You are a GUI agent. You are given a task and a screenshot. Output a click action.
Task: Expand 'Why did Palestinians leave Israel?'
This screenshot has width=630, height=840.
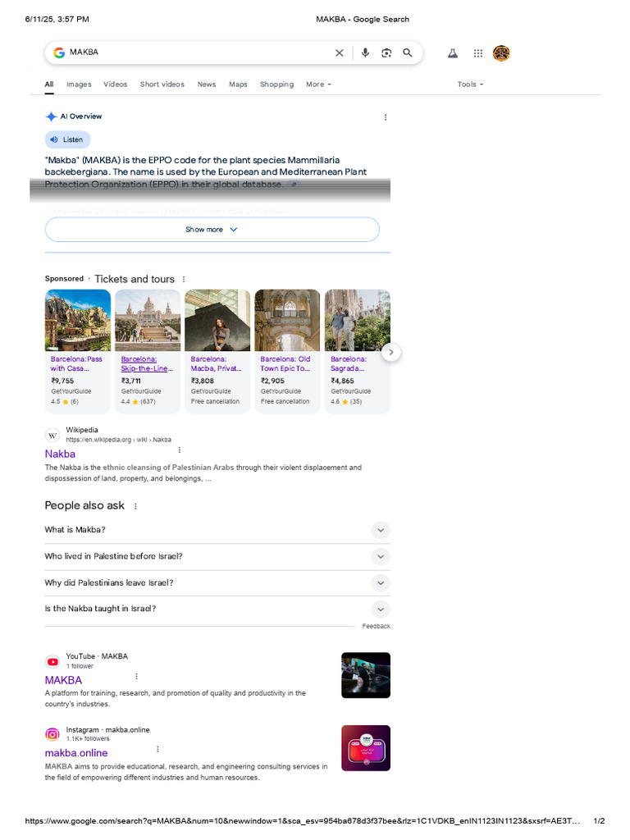pos(217,583)
